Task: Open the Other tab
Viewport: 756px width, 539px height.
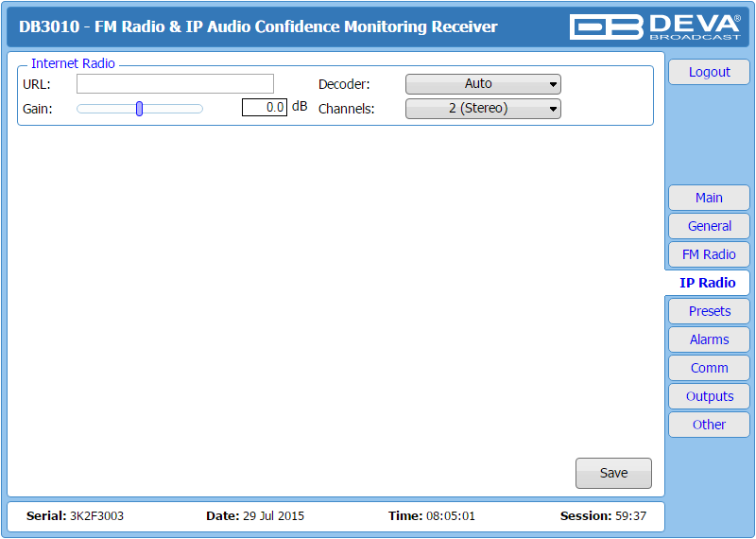Action: [709, 425]
